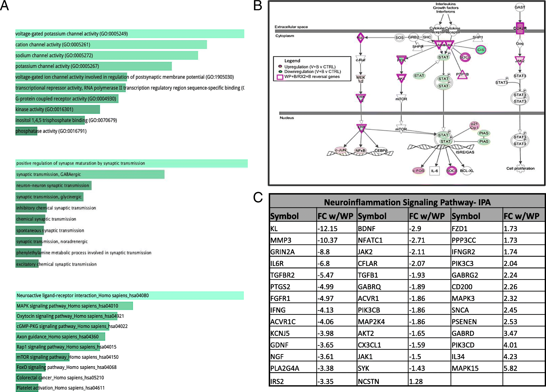The width and height of the screenshot is (546, 392).
Task: Click the PI3K triangle node
Action: [x=401, y=59]
